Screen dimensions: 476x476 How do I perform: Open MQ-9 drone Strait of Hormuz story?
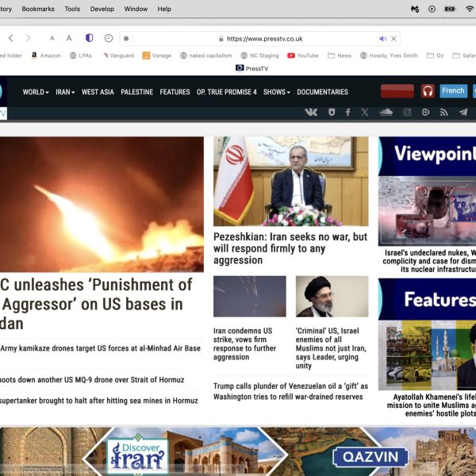coord(92,380)
